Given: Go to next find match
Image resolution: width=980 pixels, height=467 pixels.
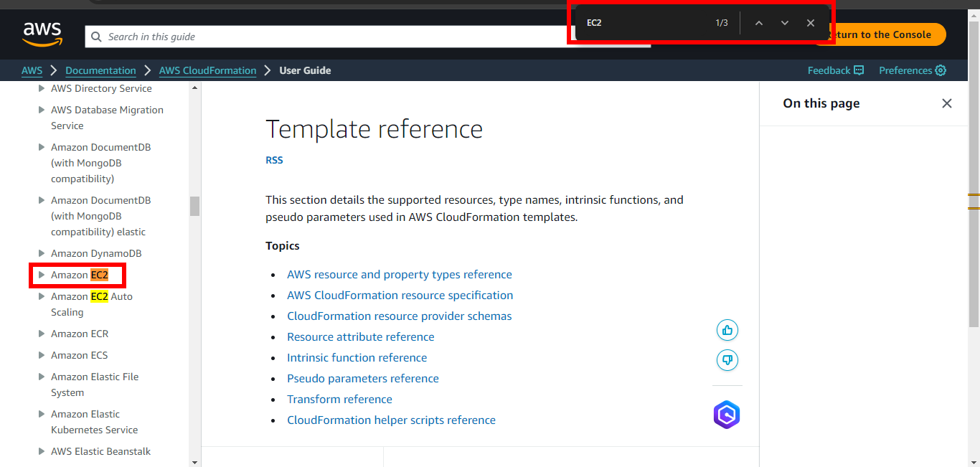Looking at the screenshot, I should pyautogui.click(x=784, y=23).
